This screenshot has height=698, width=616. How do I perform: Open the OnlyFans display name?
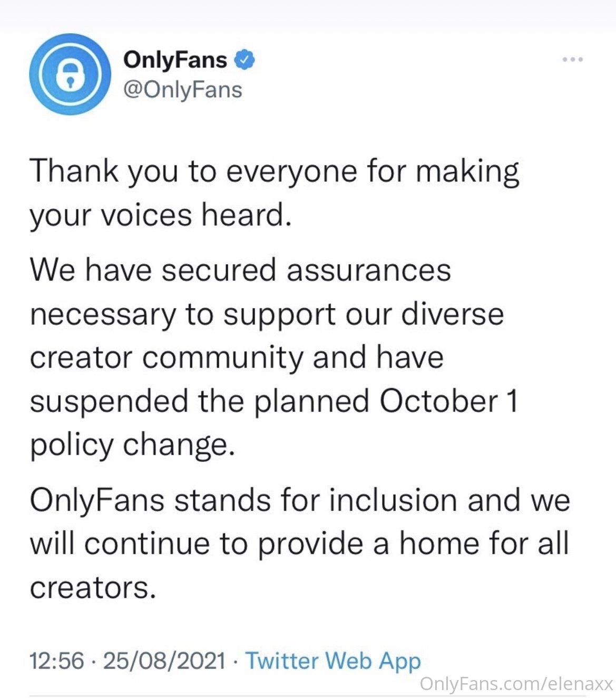175,60
